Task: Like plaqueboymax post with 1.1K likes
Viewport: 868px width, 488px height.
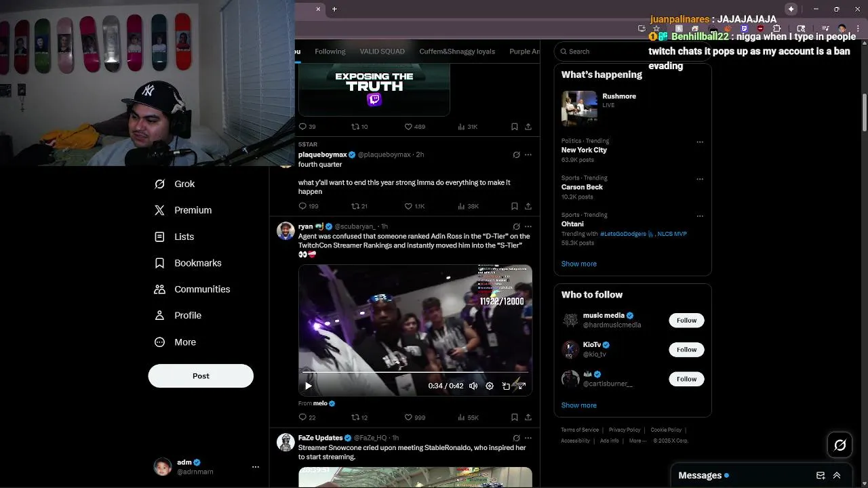Action: tap(414, 206)
